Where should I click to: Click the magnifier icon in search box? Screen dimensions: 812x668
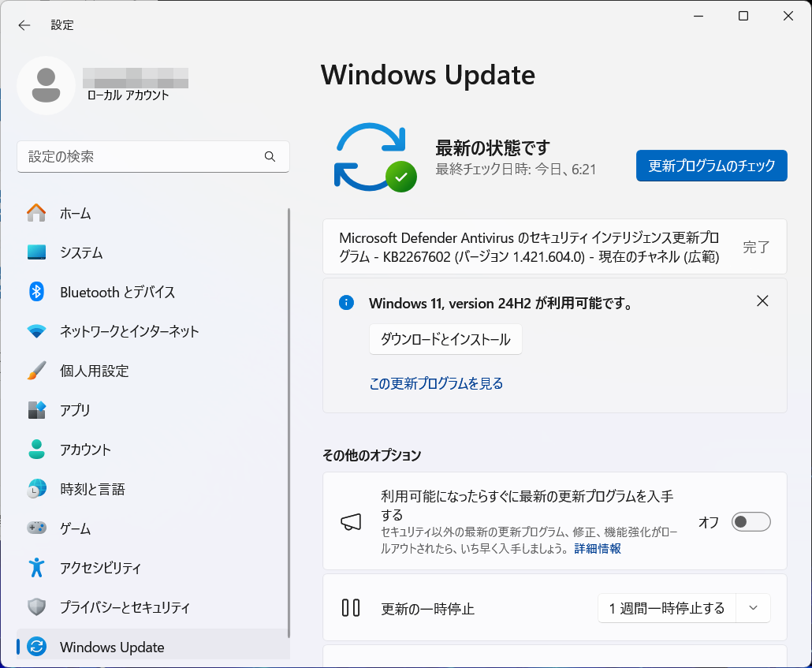click(x=270, y=156)
